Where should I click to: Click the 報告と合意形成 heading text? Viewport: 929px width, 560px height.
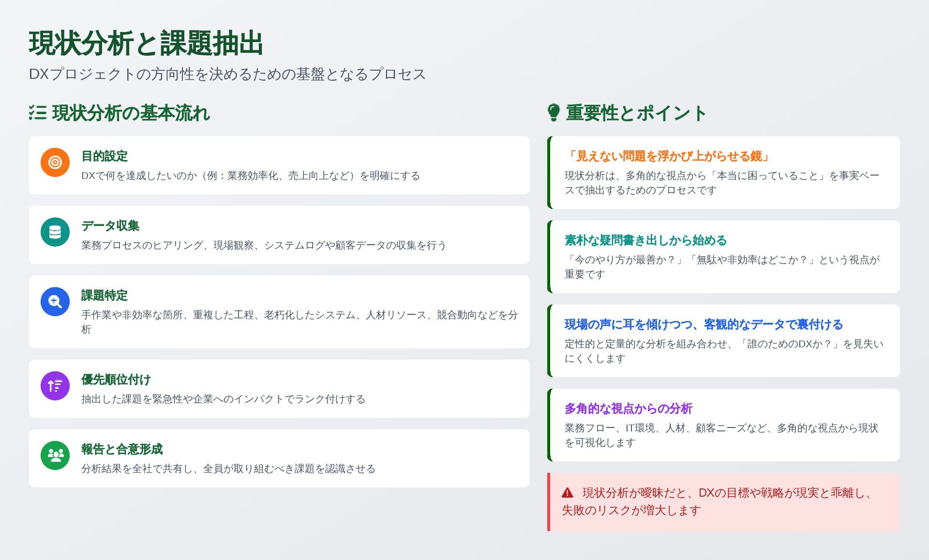pyautogui.click(x=122, y=449)
